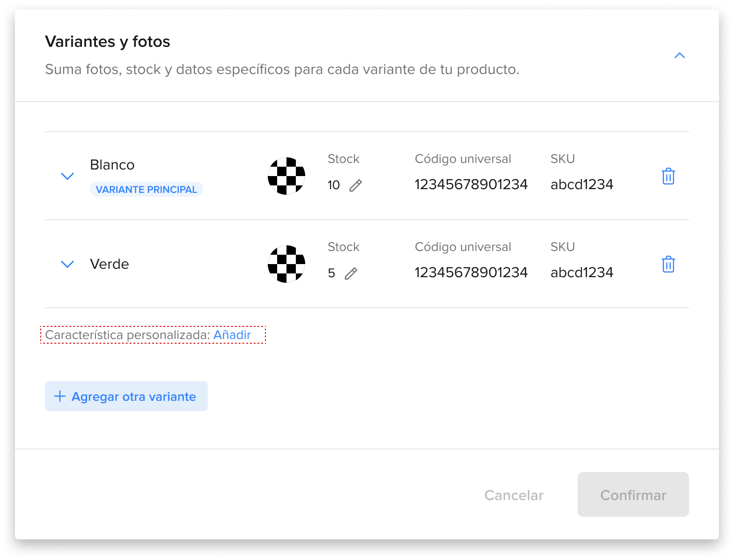This screenshot has width=734, height=560.
Task: Click the Blanco SKU value abcd1234
Action: (582, 184)
